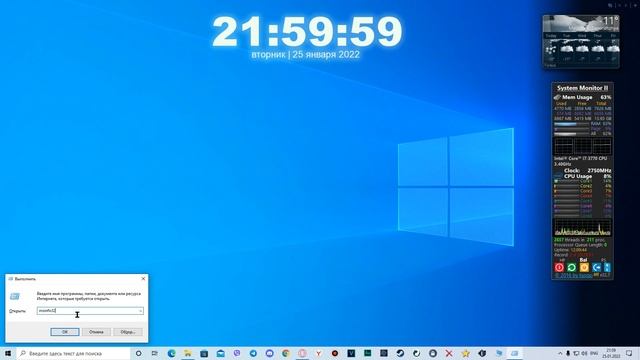Click 'CPU Usage' heading in System Monitor
The width and height of the screenshot is (640, 360).
click(x=578, y=176)
